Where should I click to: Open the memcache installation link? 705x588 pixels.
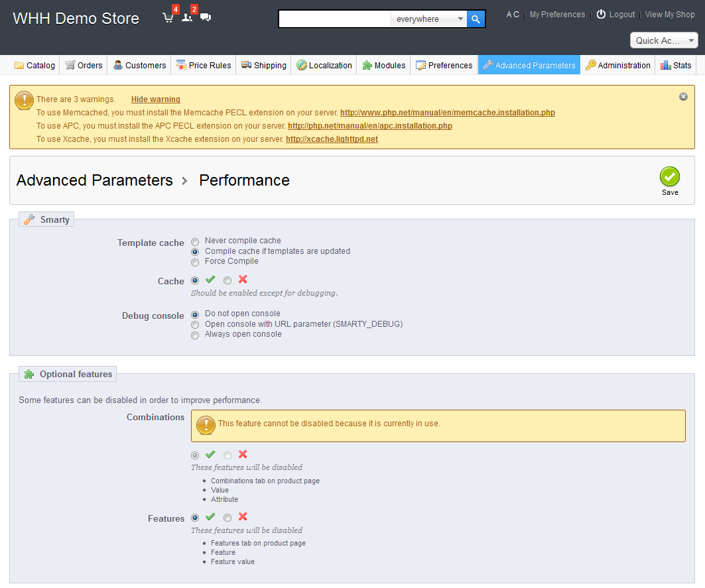[x=447, y=113]
